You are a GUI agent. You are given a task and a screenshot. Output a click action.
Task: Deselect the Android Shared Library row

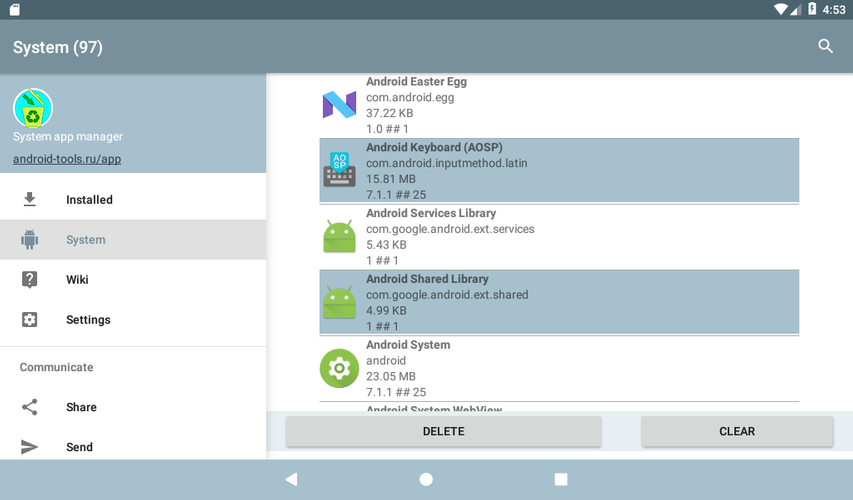(x=559, y=302)
